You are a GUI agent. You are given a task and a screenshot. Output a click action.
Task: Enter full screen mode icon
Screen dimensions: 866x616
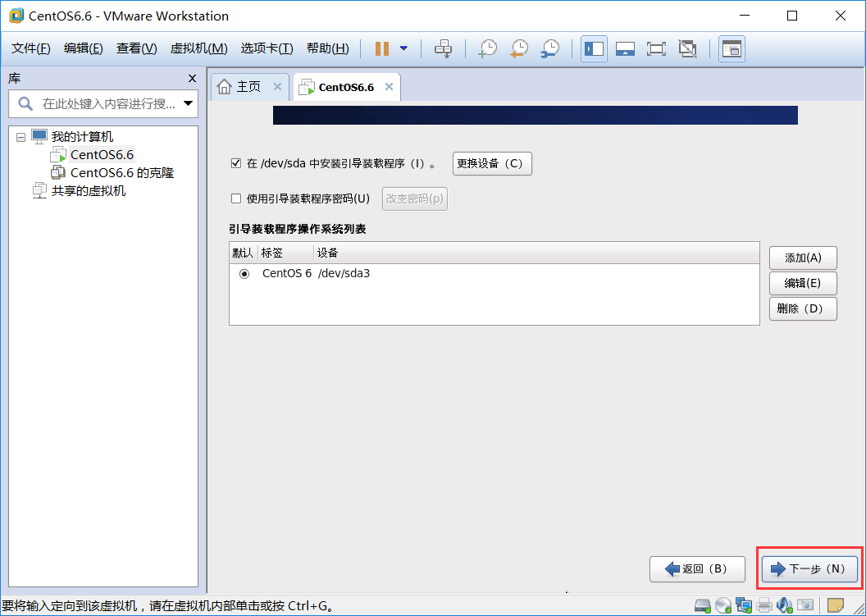[x=656, y=48]
